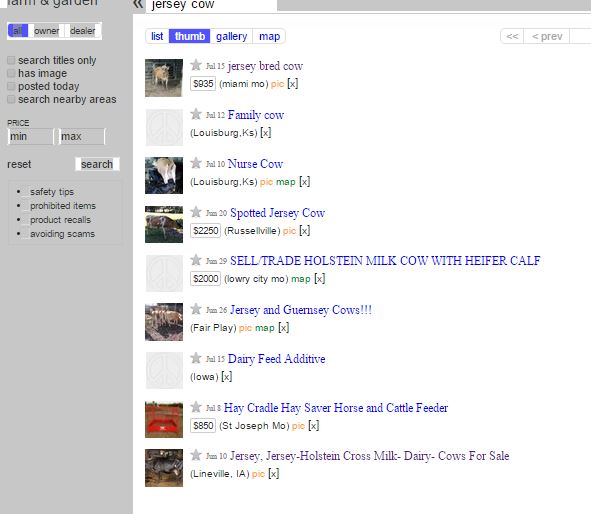The image size is (591, 514).
Task: Open the 'Dairy Feed Additive' listing title
Action: pyautogui.click(x=276, y=359)
